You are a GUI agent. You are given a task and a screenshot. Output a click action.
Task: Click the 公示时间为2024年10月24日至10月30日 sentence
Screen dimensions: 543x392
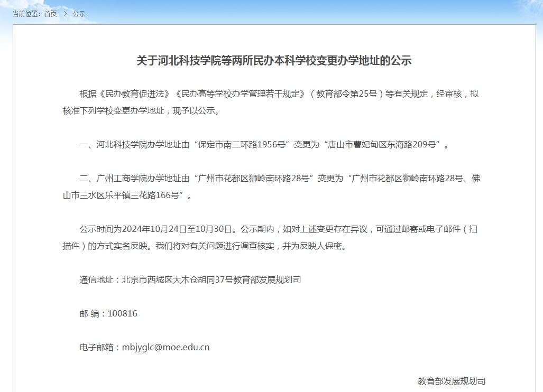tap(159, 229)
